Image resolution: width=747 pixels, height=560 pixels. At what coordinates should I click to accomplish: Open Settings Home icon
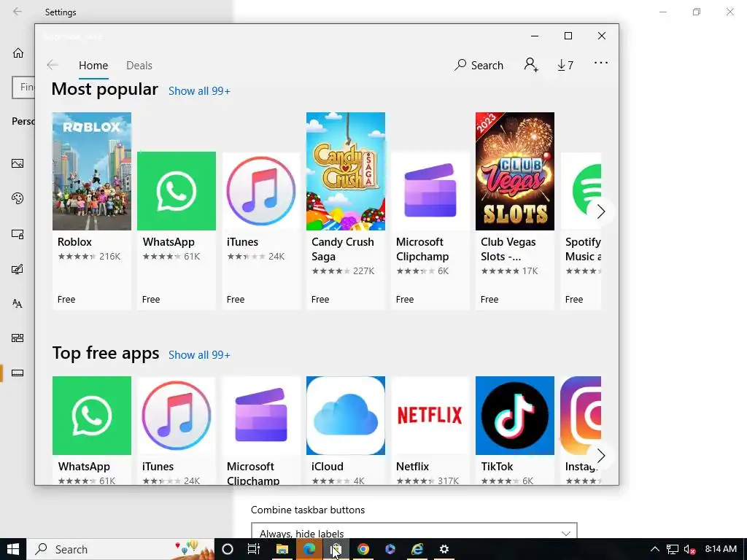pyautogui.click(x=18, y=52)
